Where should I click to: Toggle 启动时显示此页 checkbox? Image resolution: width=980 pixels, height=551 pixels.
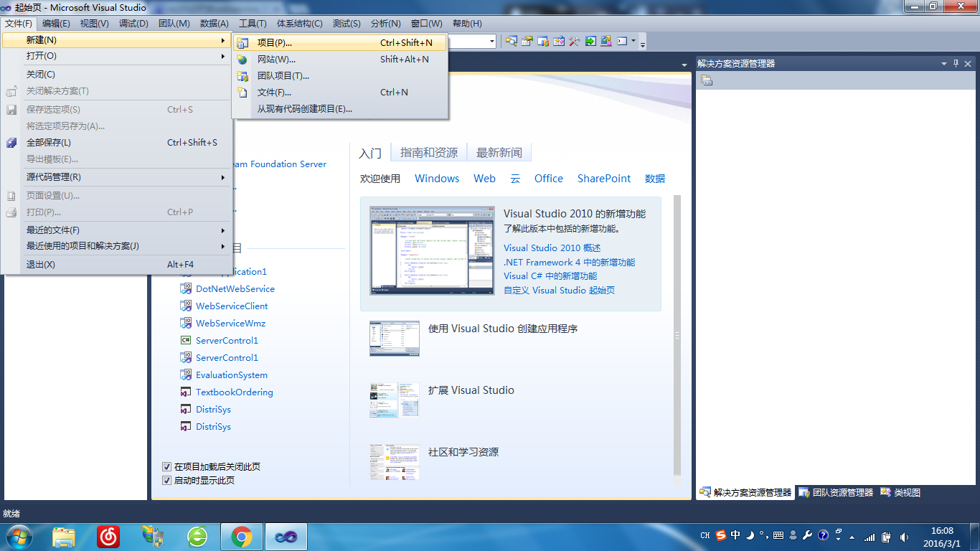[x=167, y=481]
